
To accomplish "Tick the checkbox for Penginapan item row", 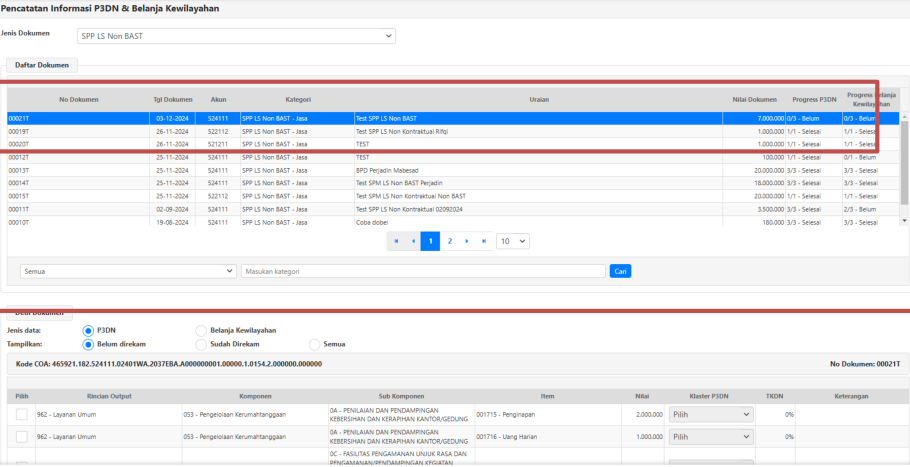I will coord(22,414).
